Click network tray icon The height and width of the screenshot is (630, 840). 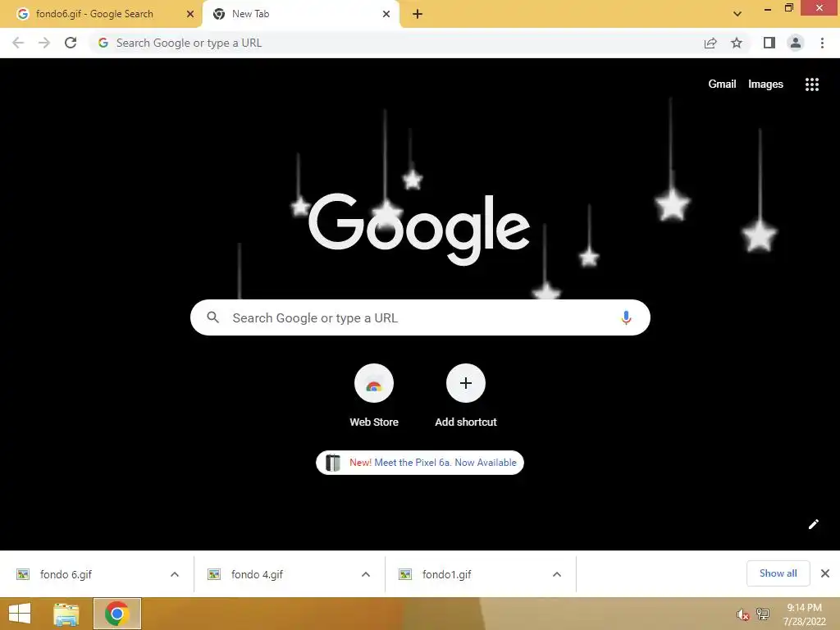coord(763,614)
